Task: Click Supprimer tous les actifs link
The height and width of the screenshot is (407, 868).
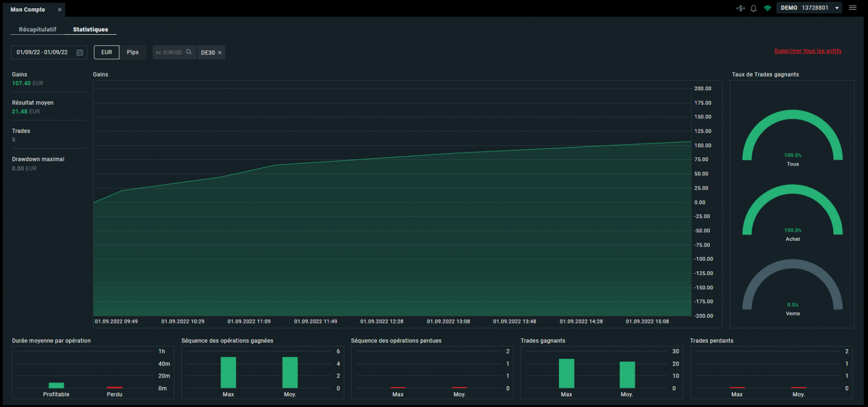Action: click(808, 51)
